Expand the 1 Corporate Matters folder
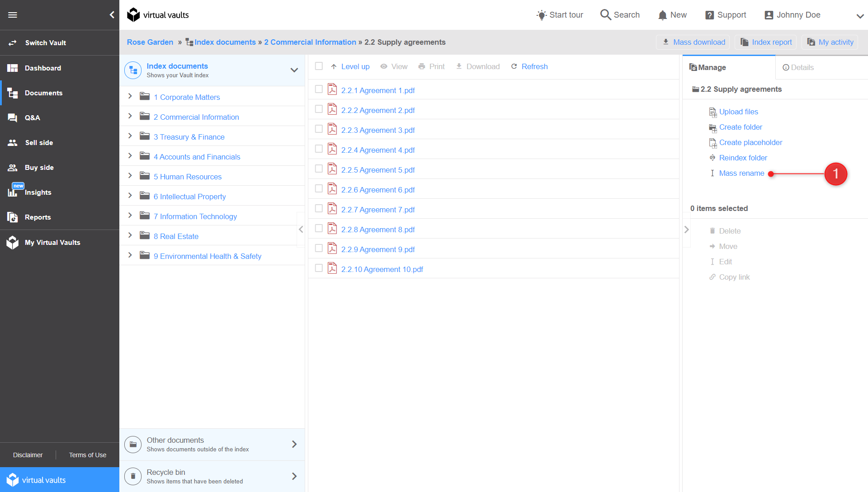 tap(130, 97)
